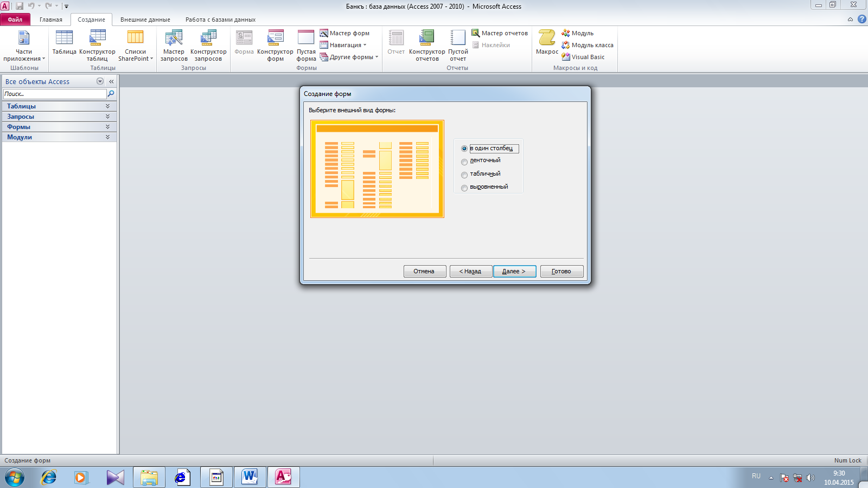The height and width of the screenshot is (488, 868).
Task: Open Internet Explorer from the taskbar
Action: [49, 477]
